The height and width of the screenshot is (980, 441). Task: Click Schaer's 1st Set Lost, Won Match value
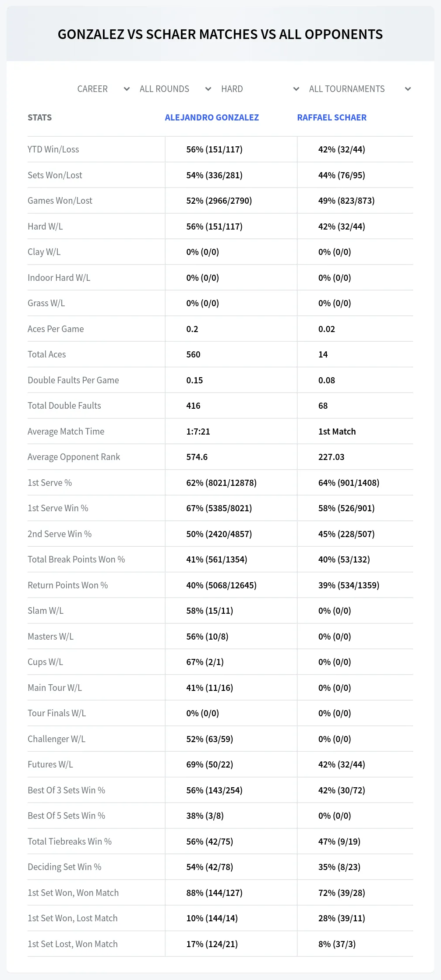(337, 944)
